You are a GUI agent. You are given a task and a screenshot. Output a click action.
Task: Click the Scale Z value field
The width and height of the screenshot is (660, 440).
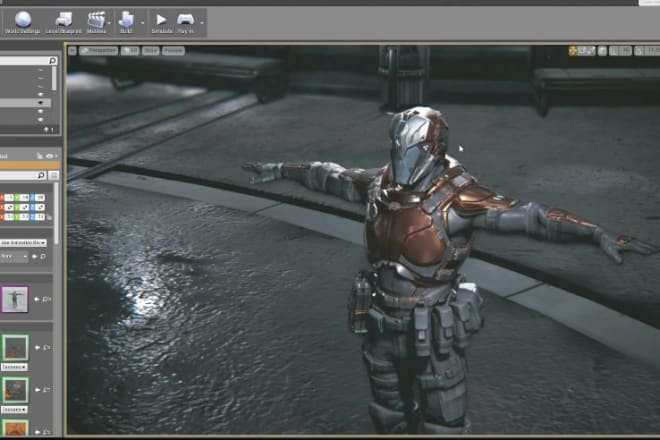coord(40,217)
